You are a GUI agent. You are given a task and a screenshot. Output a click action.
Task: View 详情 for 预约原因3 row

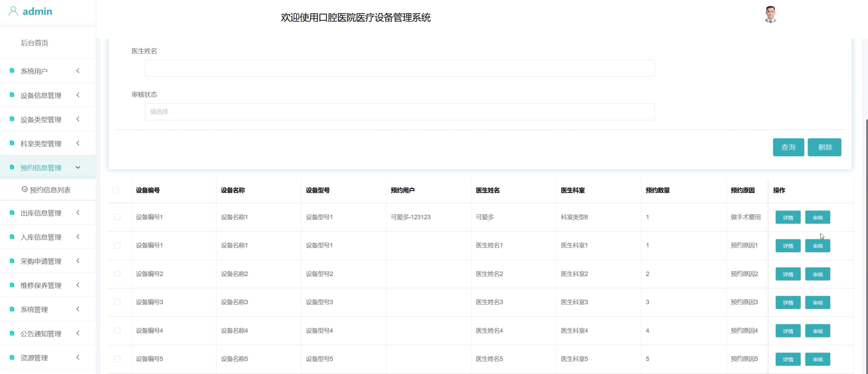(x=788, y=302)
